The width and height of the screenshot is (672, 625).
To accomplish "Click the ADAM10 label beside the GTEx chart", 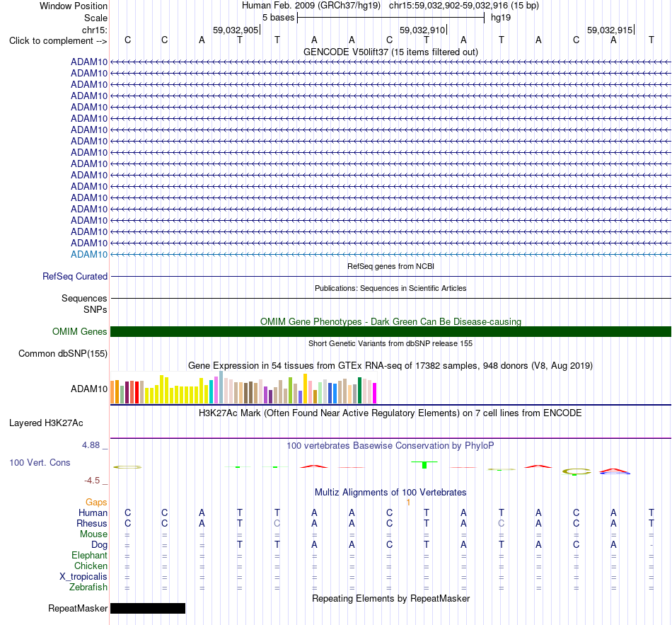I will (x=89, y=389).
